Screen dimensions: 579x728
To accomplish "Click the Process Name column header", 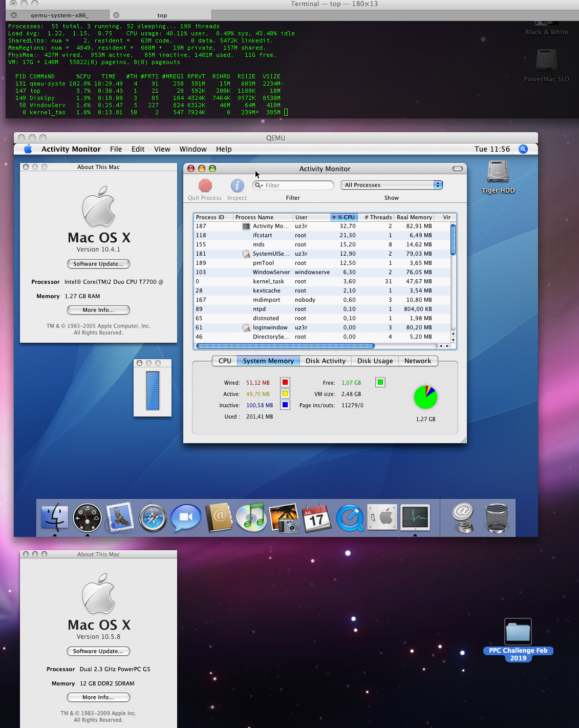I will coord(263,217).
